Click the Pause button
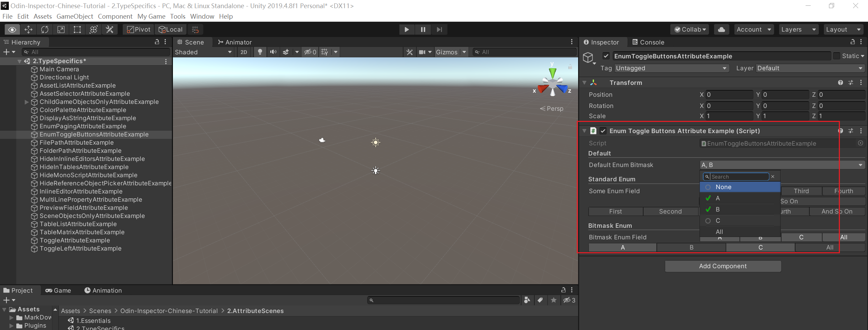This screenshot has width=868, height=330. point(423,30)
